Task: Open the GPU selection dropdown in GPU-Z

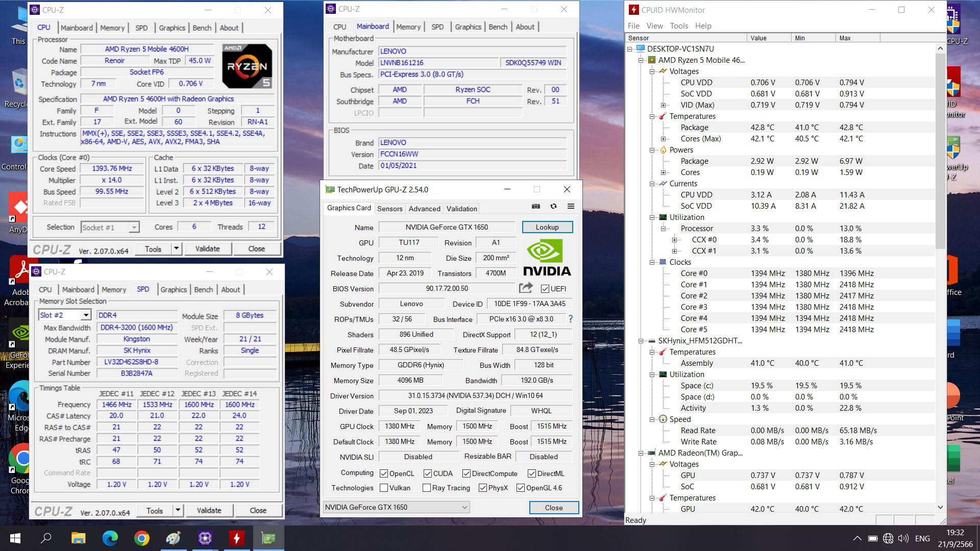Action: [396, 507]
